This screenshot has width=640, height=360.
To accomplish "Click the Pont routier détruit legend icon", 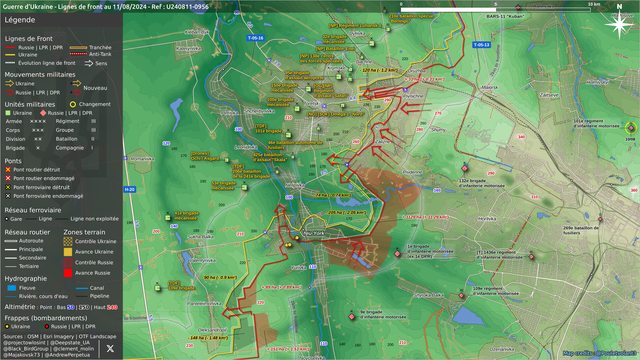I will (8, 169).
